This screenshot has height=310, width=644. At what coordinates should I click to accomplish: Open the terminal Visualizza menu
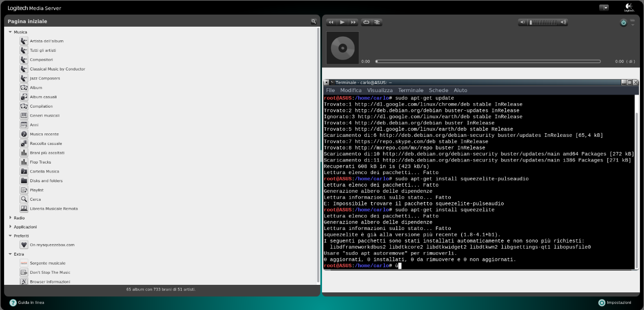coord(380,91)
